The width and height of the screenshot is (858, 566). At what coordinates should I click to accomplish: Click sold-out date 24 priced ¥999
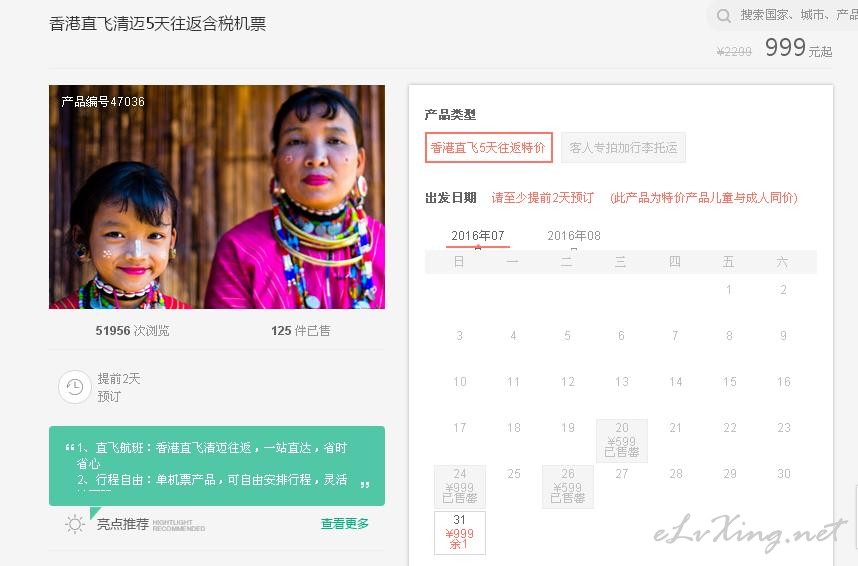pyautogui.click(x=460, y=487)
